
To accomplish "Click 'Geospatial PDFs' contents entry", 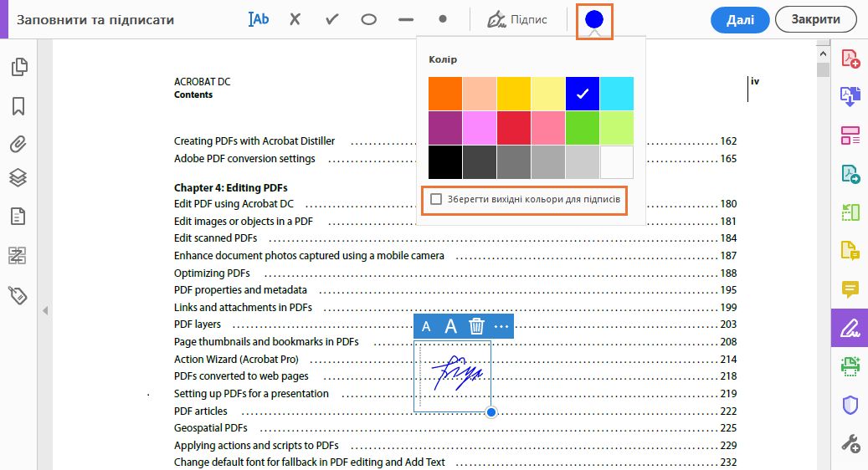I will 210,428.
